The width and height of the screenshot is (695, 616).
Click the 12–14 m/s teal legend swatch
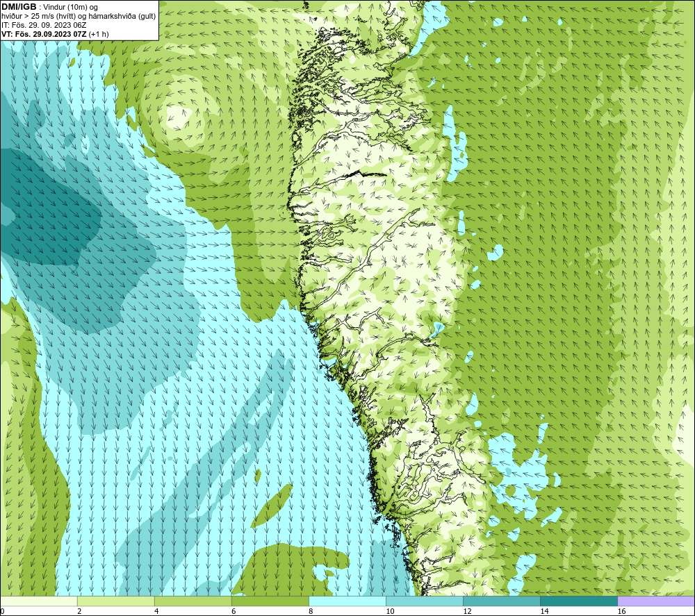(x=502, y=601)
